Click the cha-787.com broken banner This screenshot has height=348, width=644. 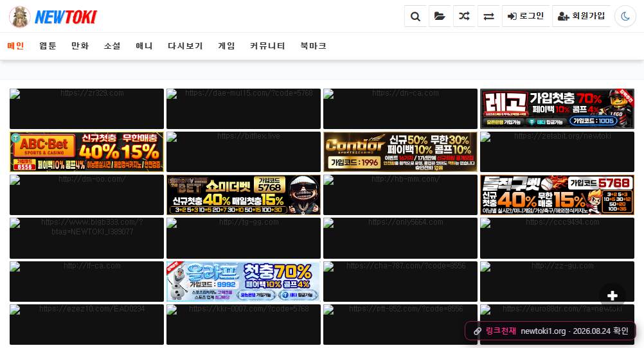(x=400, y=281)
